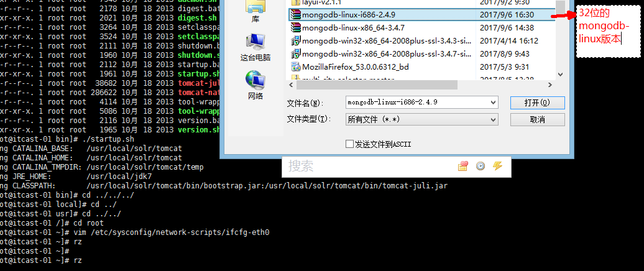644x271 pixels.
Task: Click /usr/local/solr/tomcat/temp path in terminal
Action: point(145,167)
